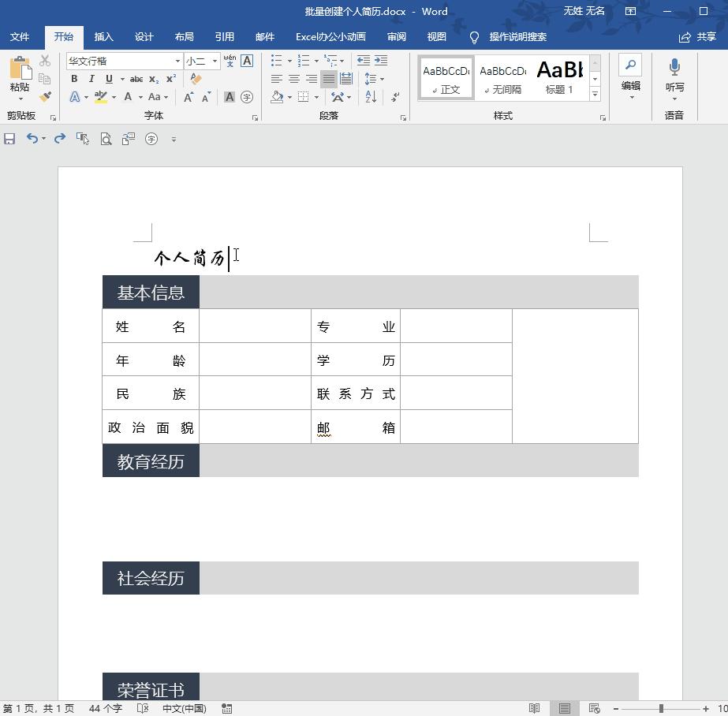Click the Undo icon in Quick Access Toolbar

pos(32,139)
